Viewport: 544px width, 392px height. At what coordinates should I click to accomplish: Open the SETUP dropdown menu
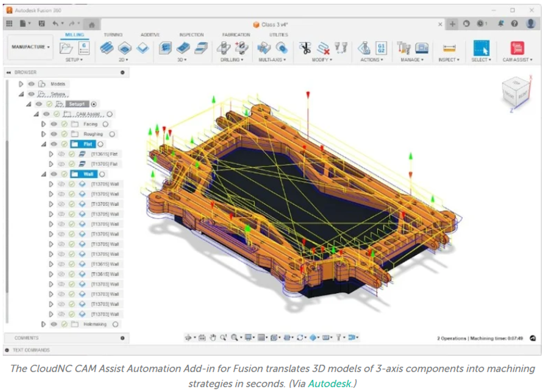tap(74, 59)
